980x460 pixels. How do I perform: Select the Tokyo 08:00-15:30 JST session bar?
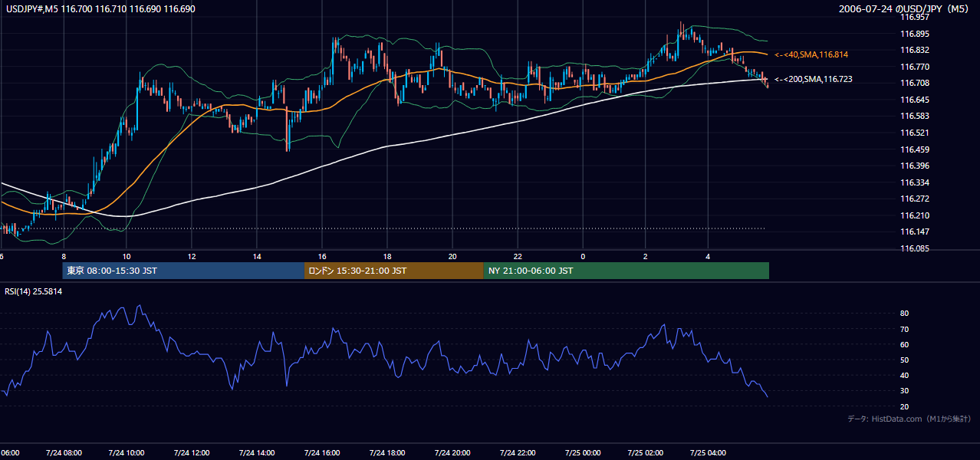click(183, 271)
